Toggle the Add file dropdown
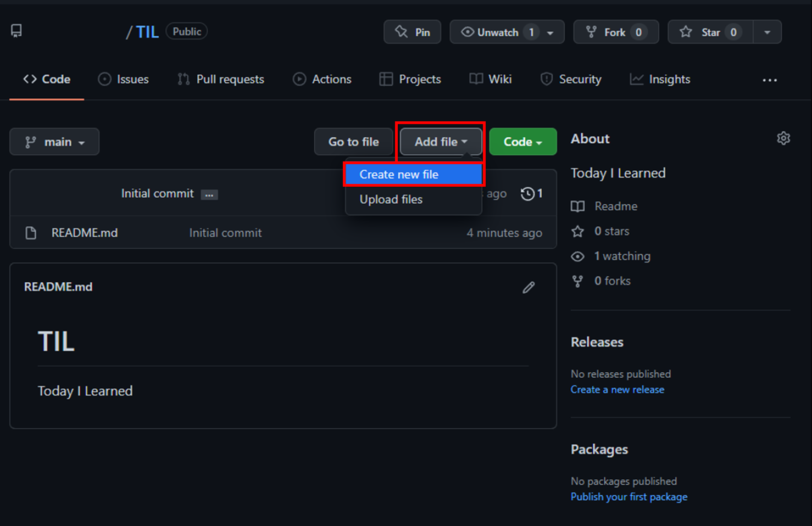 coord(441,142)
